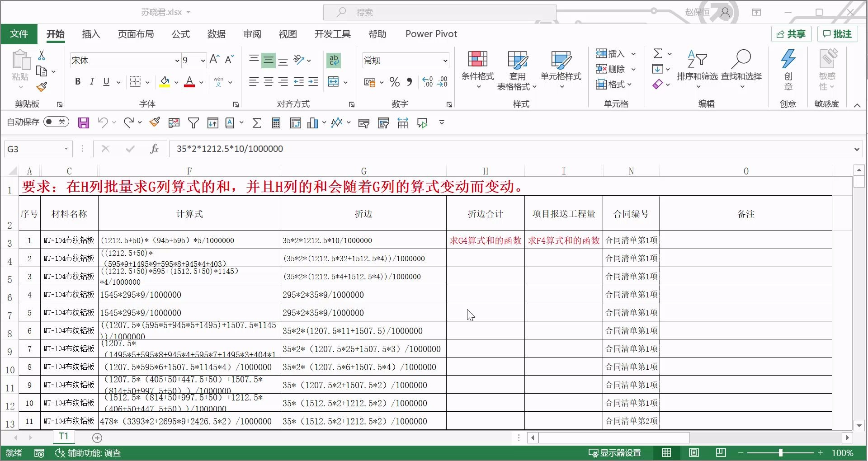Open the fill color dropdown arrow
Image resolution: width=868 pixels, height=461 pixels.
click(x=176, y=82)
